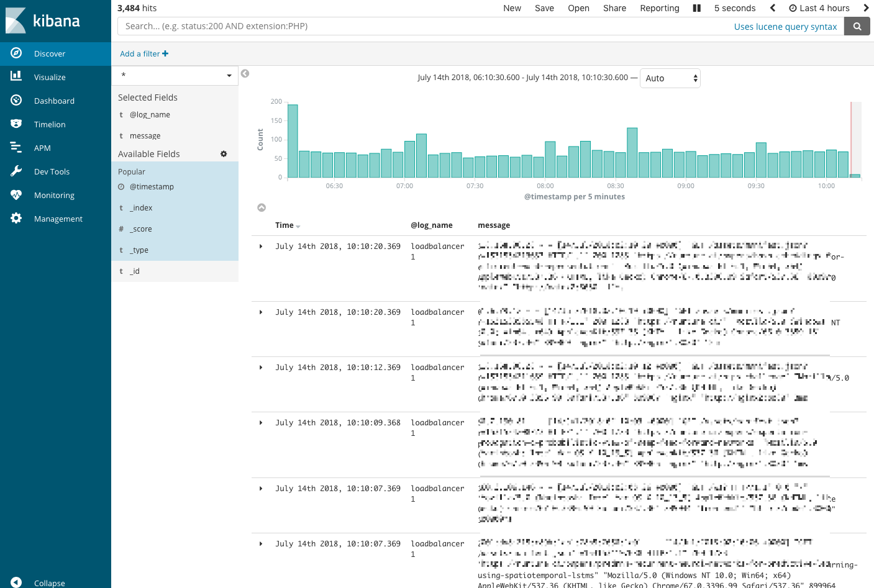This screenshot has width=874, height=588.
Task: Click the tallest histogram bar near 06:10
Action: click(293, 141)
